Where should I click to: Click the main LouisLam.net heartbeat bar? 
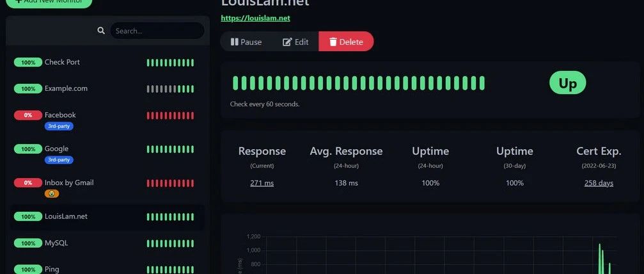pos(359,83)
